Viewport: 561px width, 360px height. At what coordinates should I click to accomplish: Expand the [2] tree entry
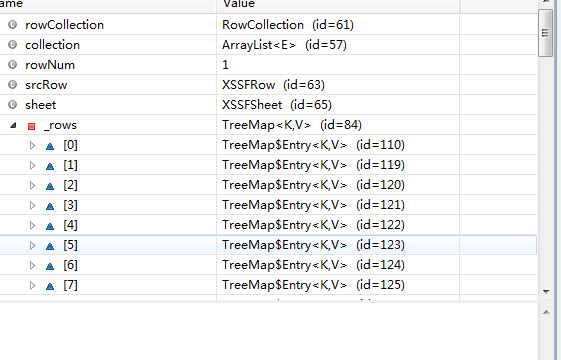pos(32,185)
